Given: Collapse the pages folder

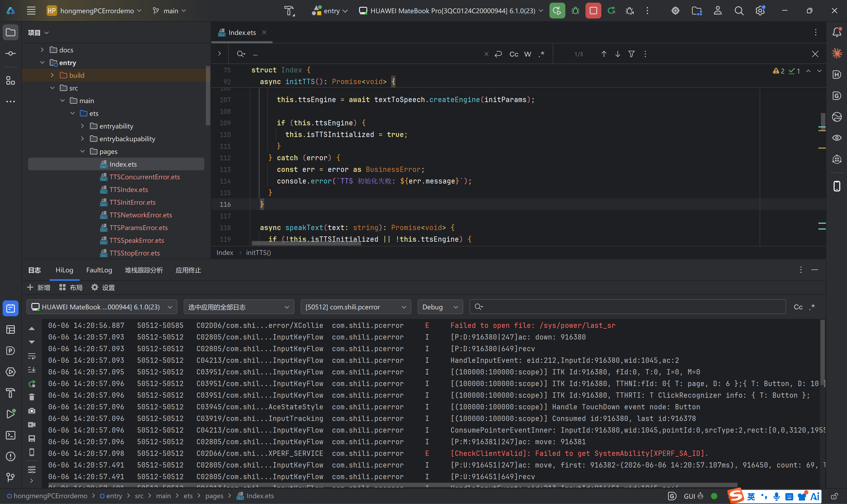Looking at the screenshot, I should coord(83,152).
